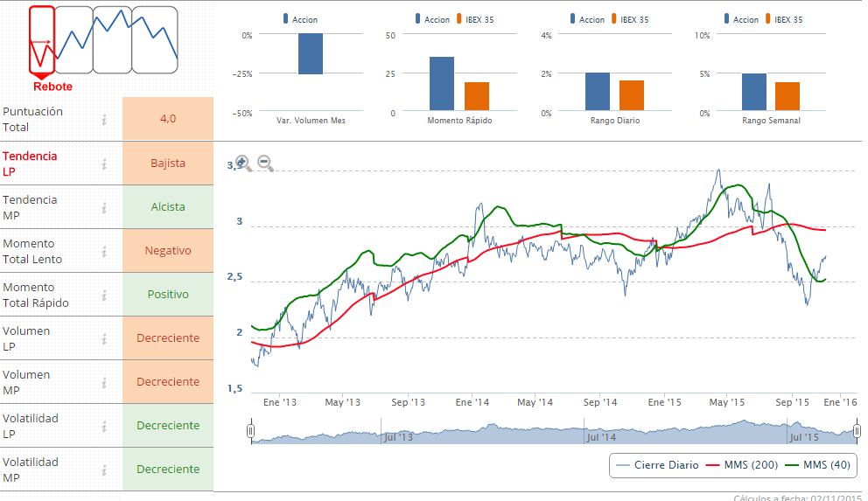Click the zoom out magnifier icon
This screenshot has height=501, width=868.
[x=265, y=164]
